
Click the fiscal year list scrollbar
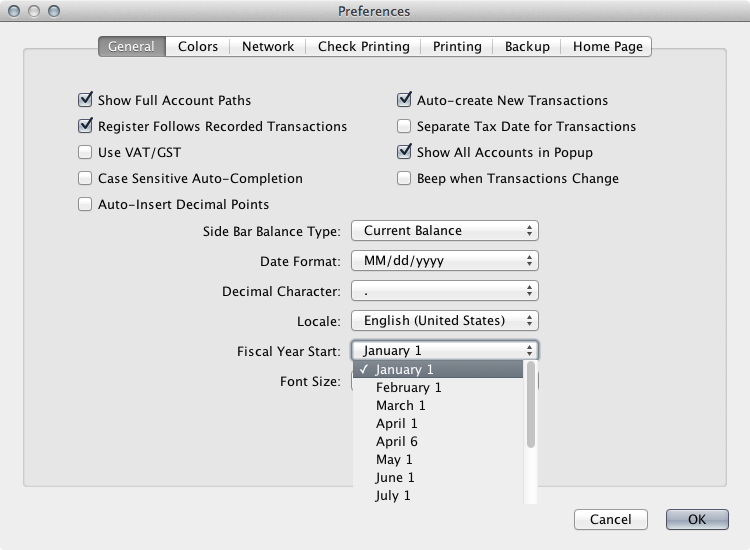[x=531, y=405]
